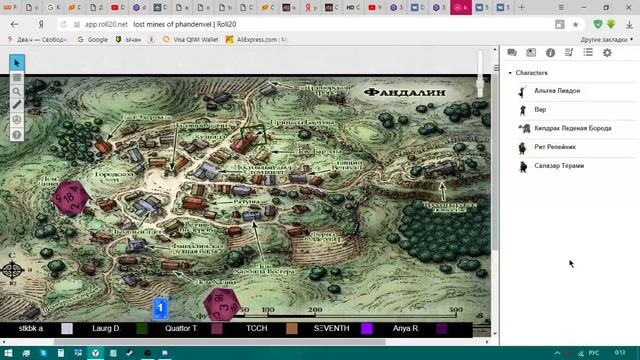The height and width of the screenshot is (360, 640).
Task: Select the arrow Select tool
Action: coord(17,63)
